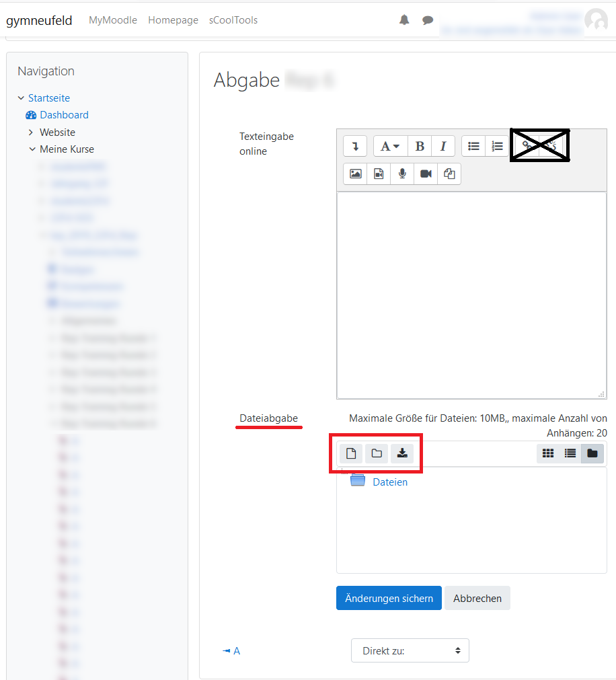This screenshot has height=680, width=616.
Task: Switch file view to folder tree
Action: point(592,453)
